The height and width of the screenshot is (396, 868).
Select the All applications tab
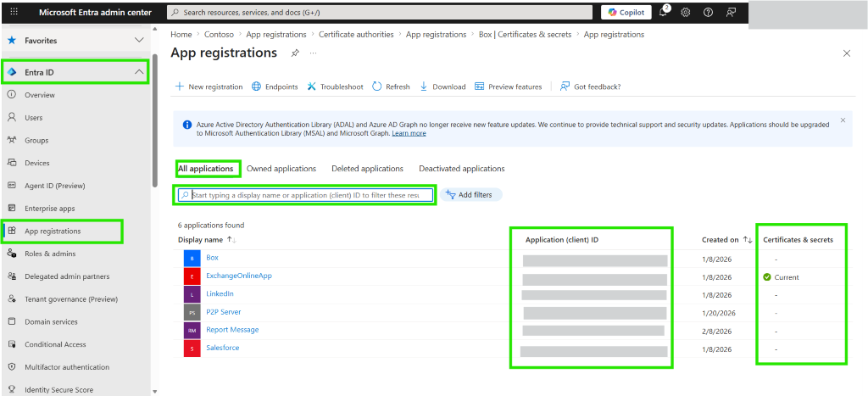[x=205, y=169]
